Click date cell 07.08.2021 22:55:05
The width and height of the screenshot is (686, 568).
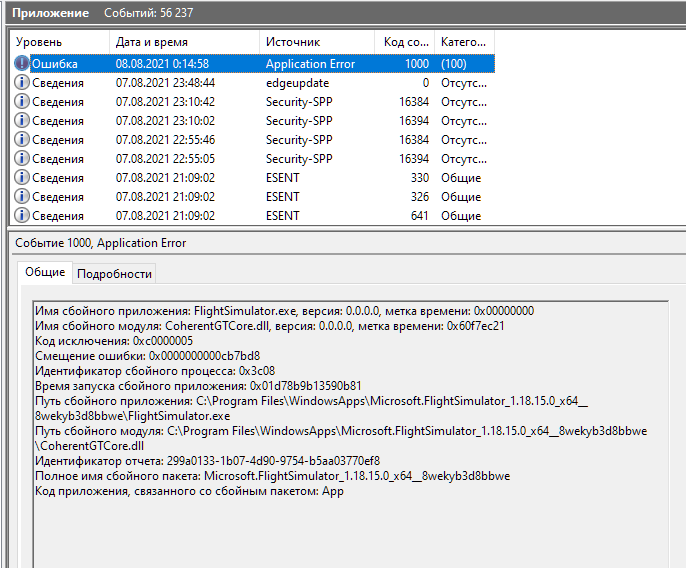165,159
